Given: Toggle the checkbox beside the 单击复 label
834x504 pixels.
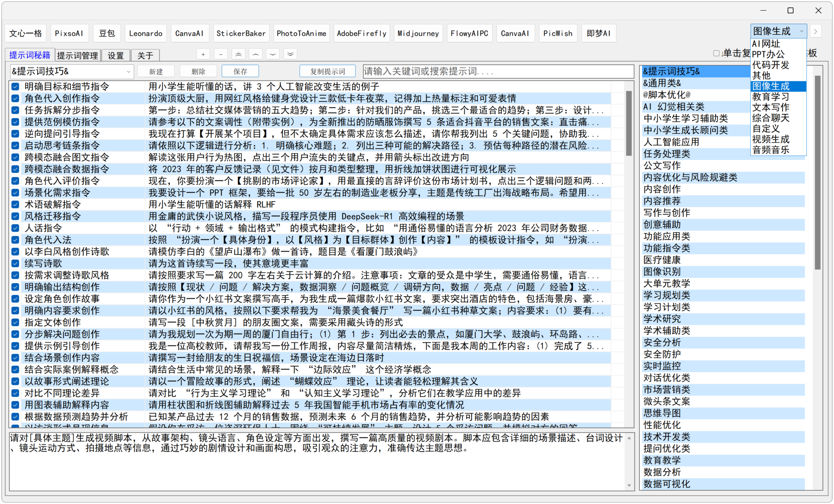Looking at the screenshot, I should [716, 53].
